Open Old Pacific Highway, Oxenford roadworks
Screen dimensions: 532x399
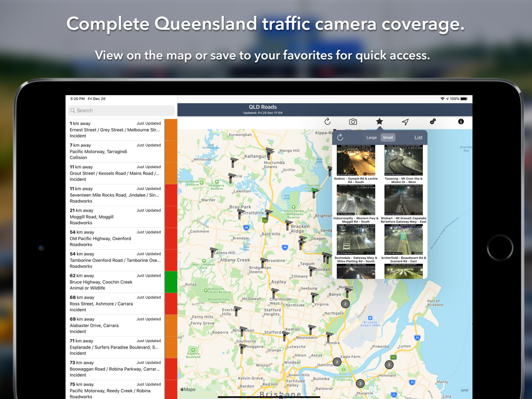coord(121,238)
